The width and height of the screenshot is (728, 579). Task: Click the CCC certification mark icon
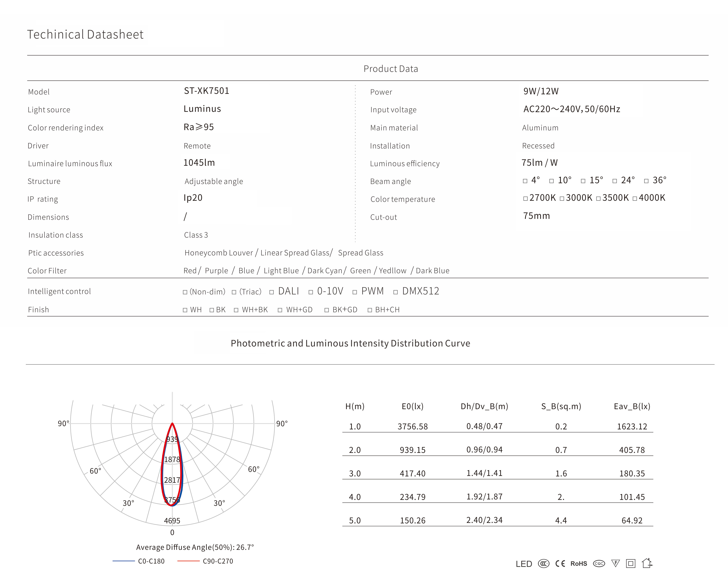(543, 563)
